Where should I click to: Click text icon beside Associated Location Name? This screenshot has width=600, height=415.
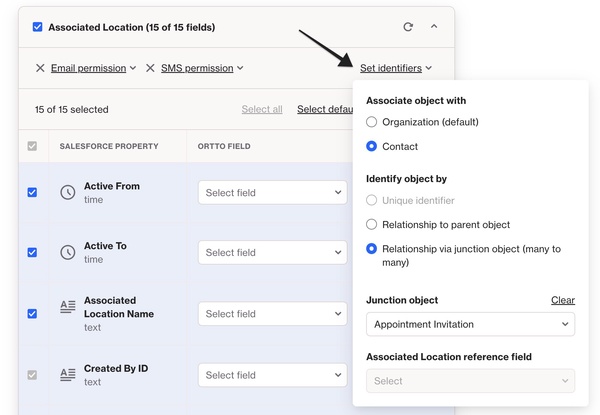[x=68, y=307]
